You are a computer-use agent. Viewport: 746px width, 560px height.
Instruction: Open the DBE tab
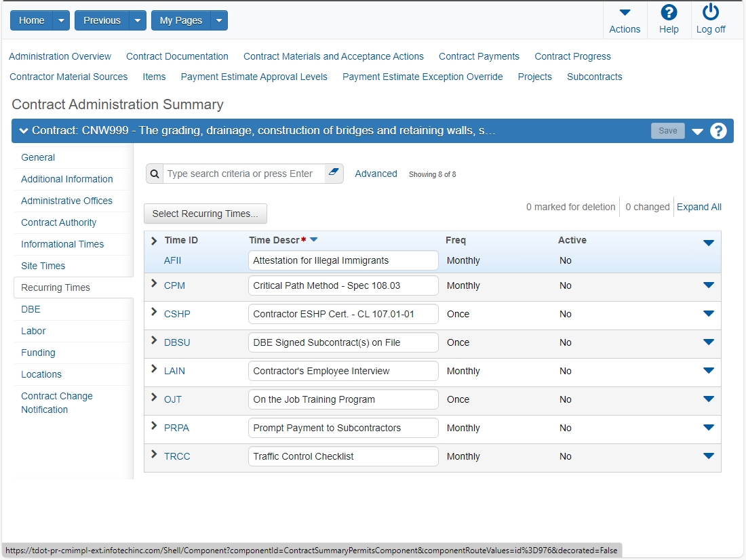tap(31, 309)
